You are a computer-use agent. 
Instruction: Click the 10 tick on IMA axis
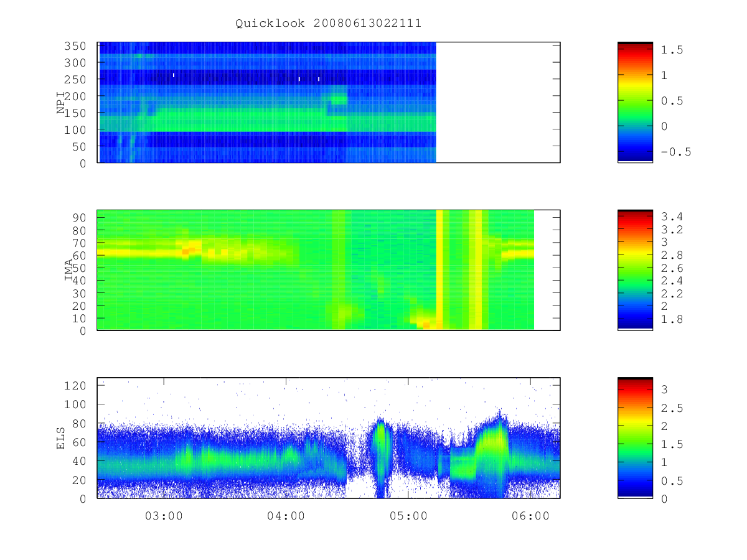(x=80, y=318)
